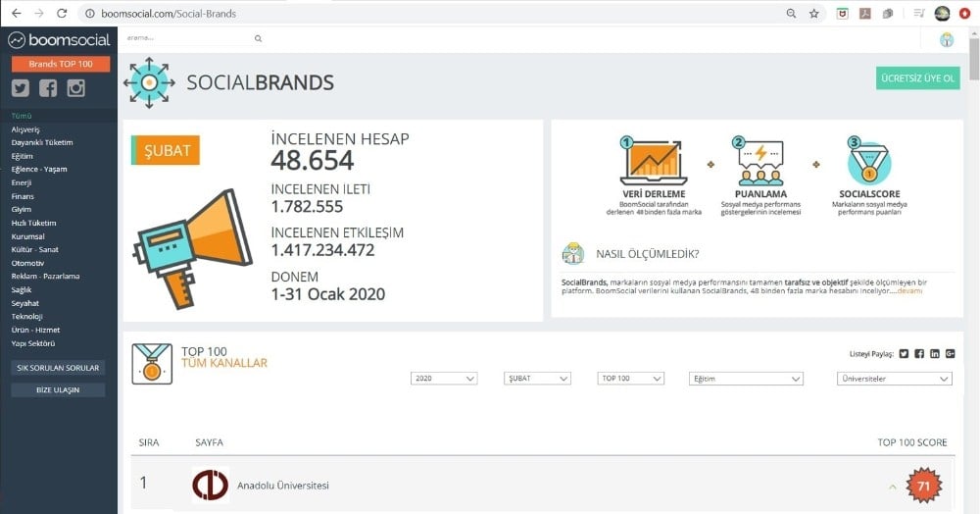980x514 pixels.
Task: Select Hızlı Tüketim category
Action: (x=33, y=224)
